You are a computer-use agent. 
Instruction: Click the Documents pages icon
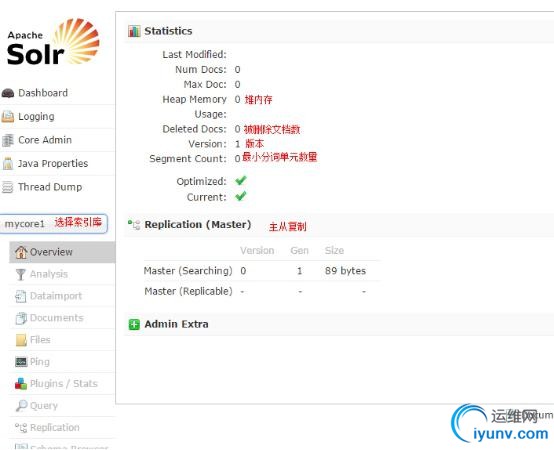(21, 318)
